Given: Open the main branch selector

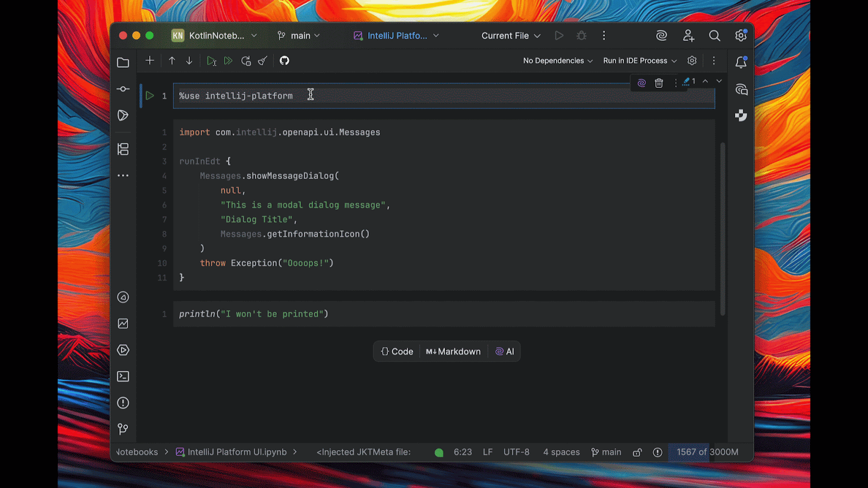Looking at the screenshot, I should coord(299,36).
